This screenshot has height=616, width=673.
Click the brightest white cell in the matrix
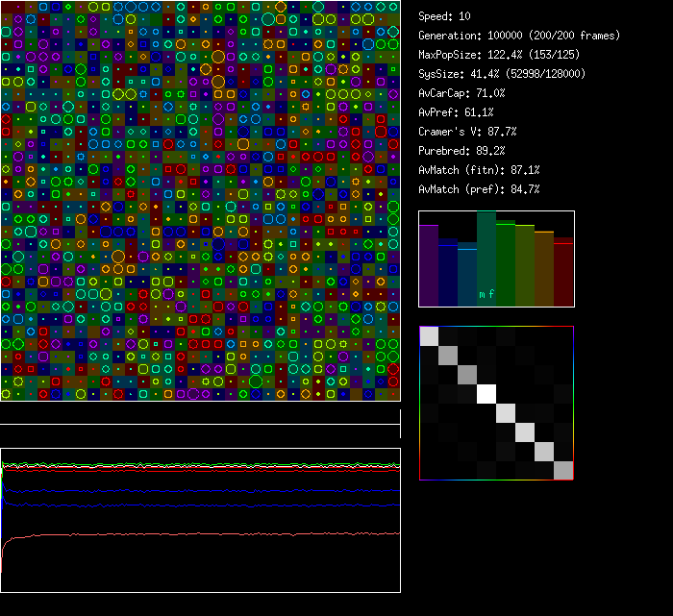(x=486, y=394)
